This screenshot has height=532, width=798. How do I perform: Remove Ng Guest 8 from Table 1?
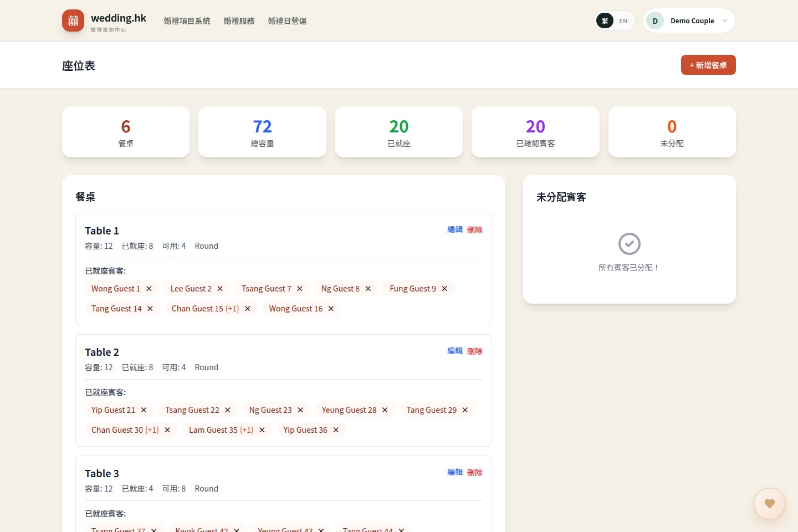(368, 289)
